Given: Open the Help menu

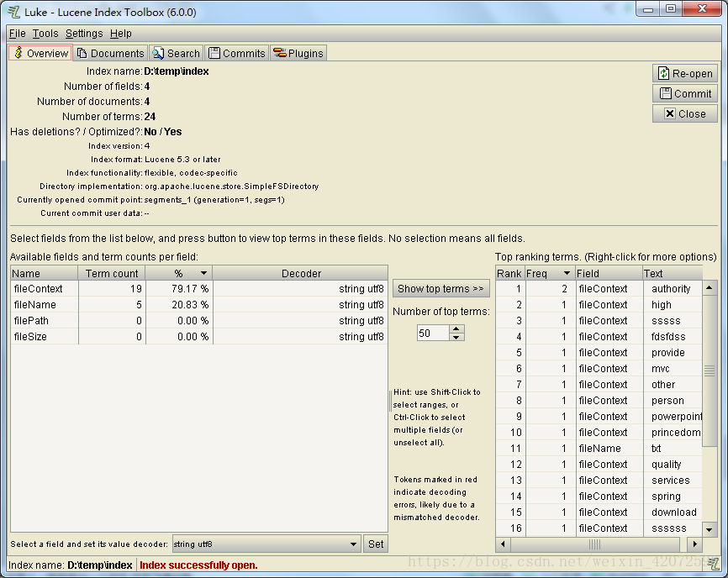Looking at the screenshot, I should [121, 34].
